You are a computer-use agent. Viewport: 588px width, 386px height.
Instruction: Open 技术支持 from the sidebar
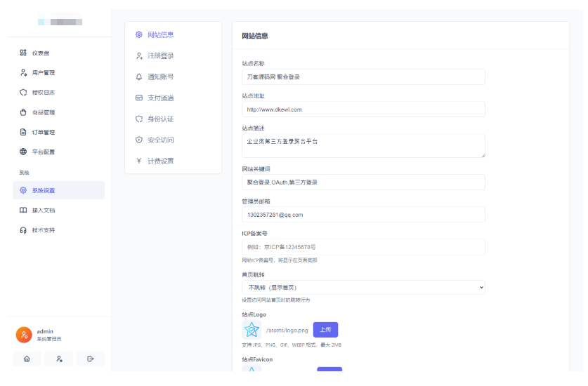(x=58, y=230)
